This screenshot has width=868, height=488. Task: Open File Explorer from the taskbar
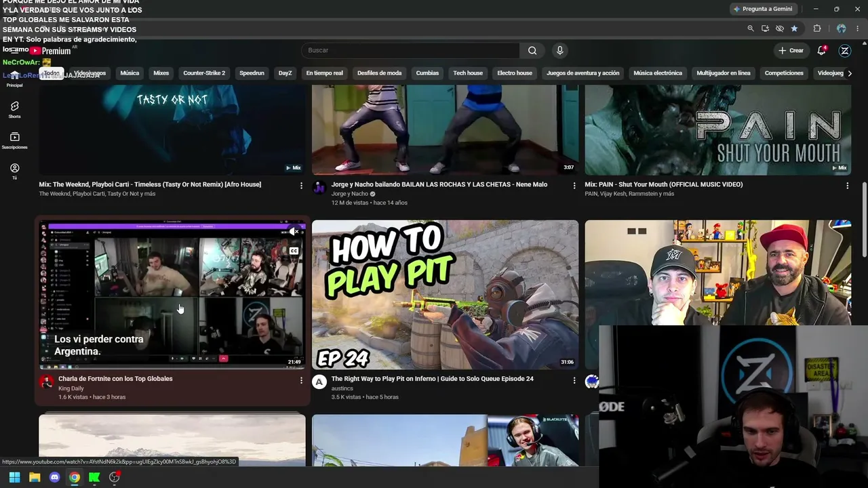click(35, 477)
